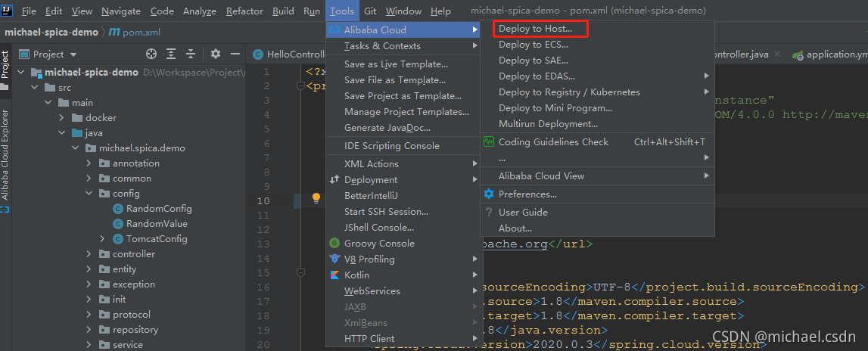
Task: Hide the Project tool window
Action: [235, 54]
